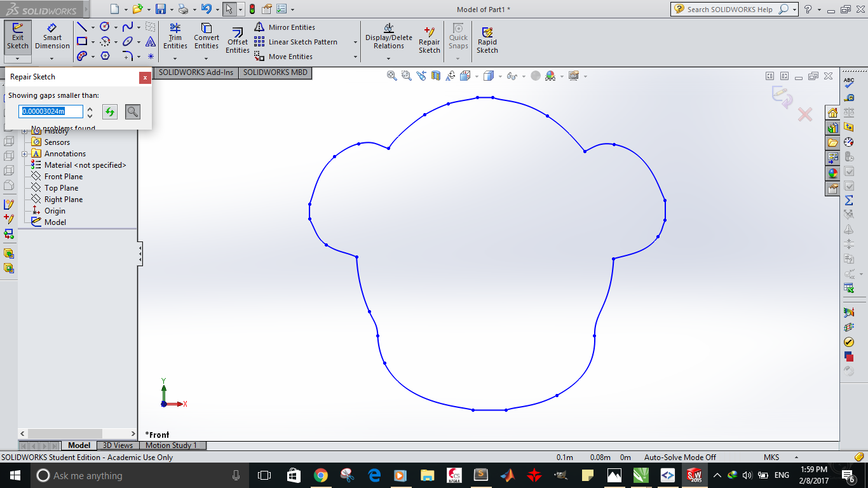This screenshot has width=868, height=488.
Task: Select the Spline sketch tool
Action: point(128,27)
